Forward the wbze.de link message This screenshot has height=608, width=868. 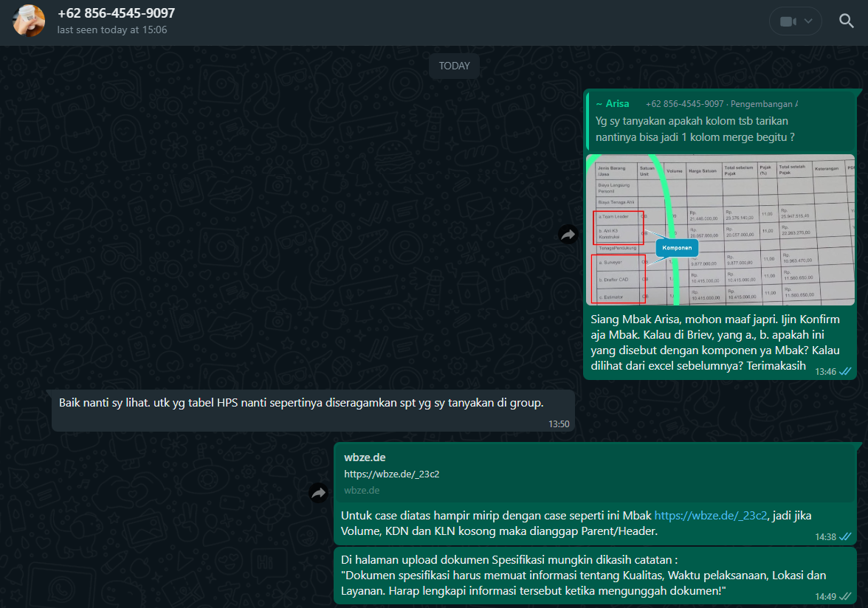319,494
